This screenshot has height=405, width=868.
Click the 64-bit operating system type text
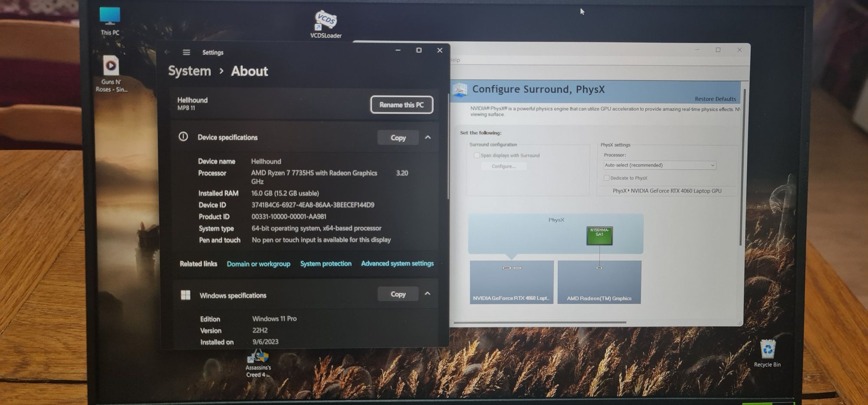(316, 228)
